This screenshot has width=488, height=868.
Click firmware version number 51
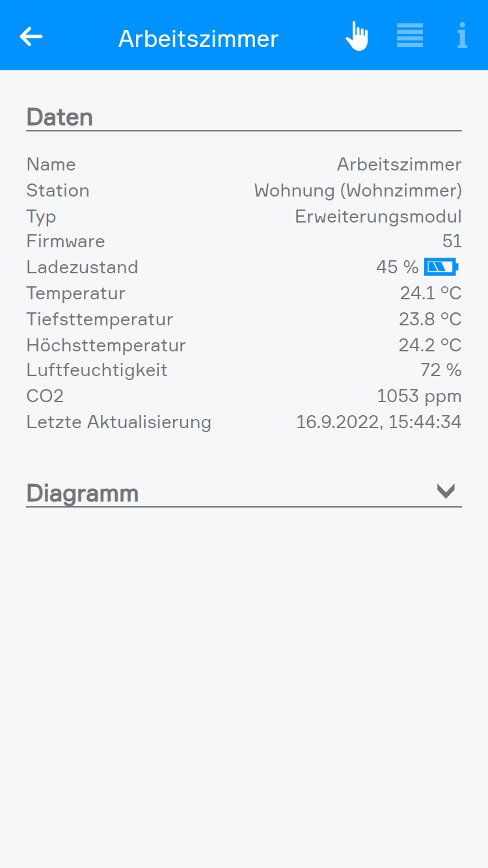coord(452,241)
